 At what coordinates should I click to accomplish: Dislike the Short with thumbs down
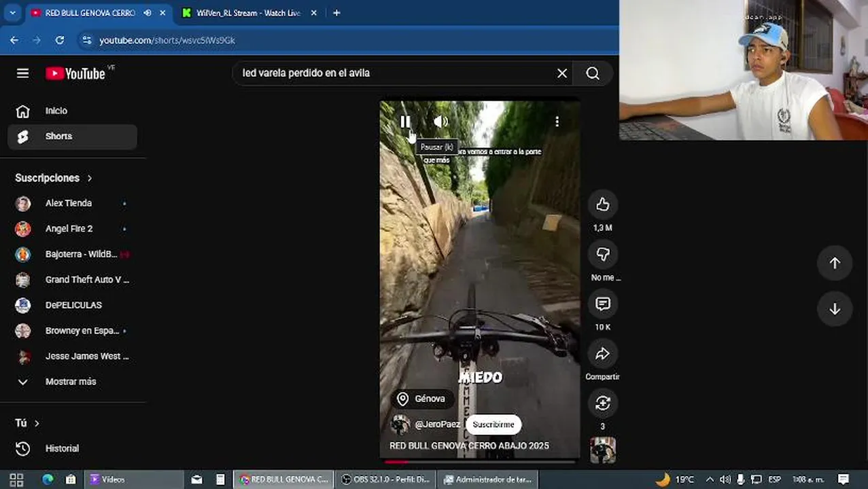click(x=603, y=254)
